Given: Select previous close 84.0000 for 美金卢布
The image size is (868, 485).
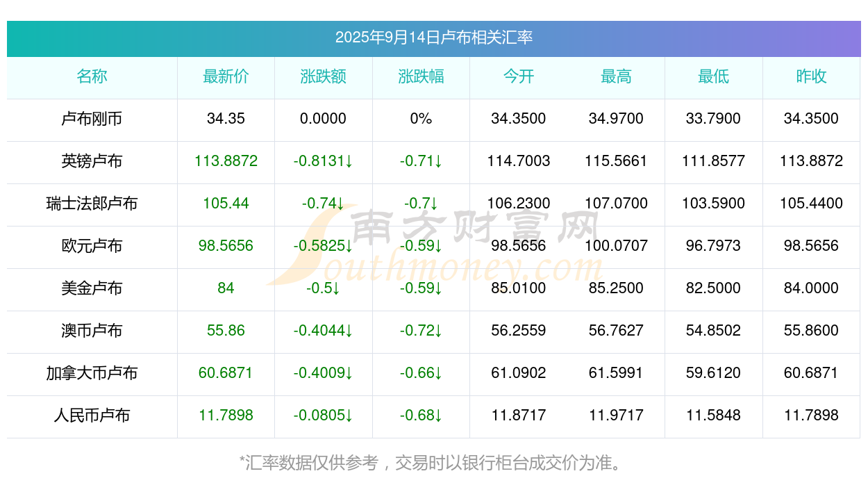Looking at the screenshot, I should [811, 288].
